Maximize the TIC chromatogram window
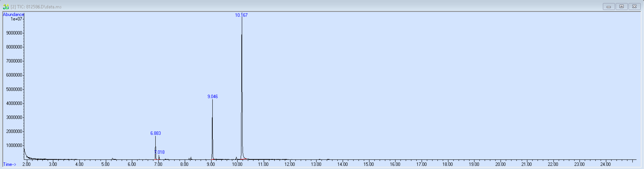Image resolution: width=644 pixels, height=169 pixels. [x=622, y=7]
